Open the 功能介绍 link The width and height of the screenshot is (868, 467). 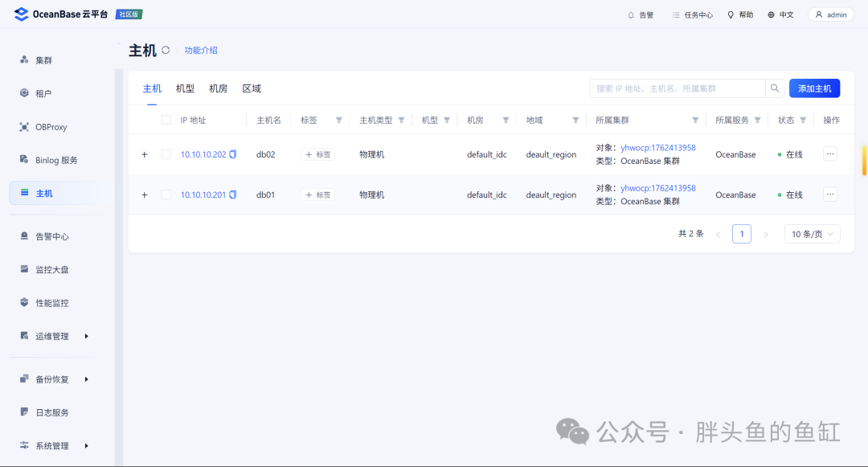click(x=201, y=51)
